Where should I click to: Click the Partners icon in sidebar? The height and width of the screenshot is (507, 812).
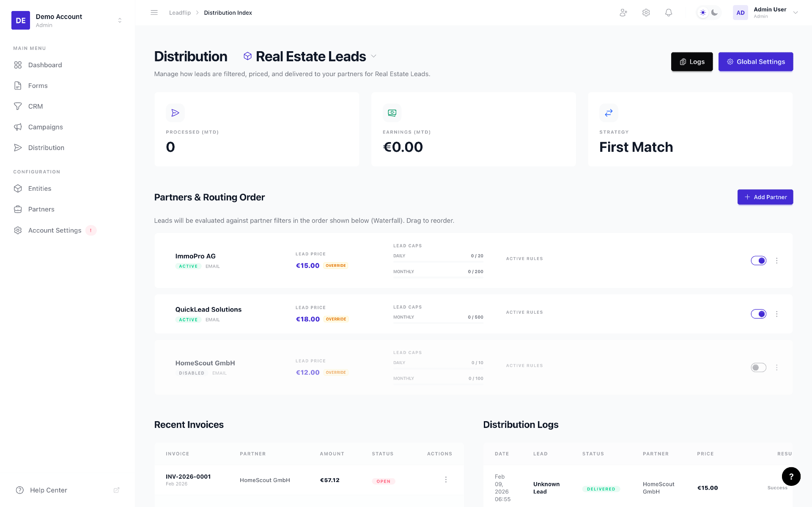pos(18,209)
